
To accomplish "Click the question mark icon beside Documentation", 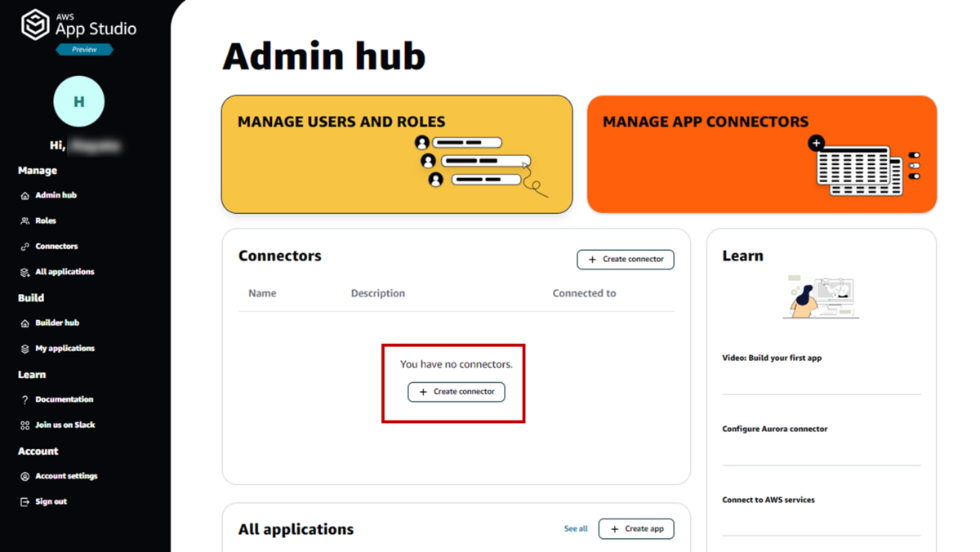I will [24, 400].
